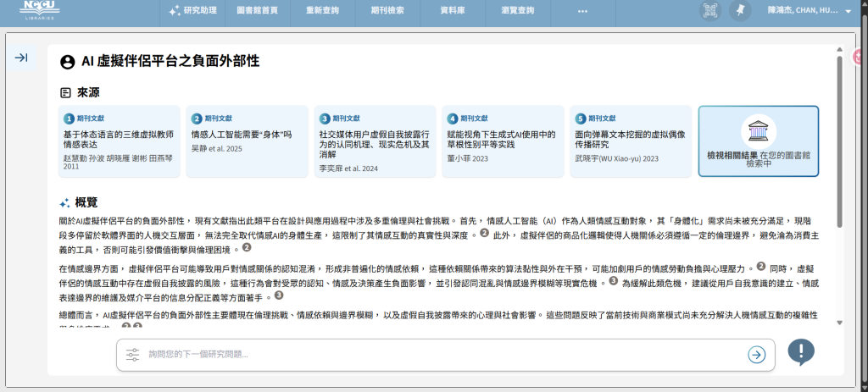Viewport: 868px width, 392px height.
Task: Open the filter sliders icon in question box
Action: tap(132, 355)
